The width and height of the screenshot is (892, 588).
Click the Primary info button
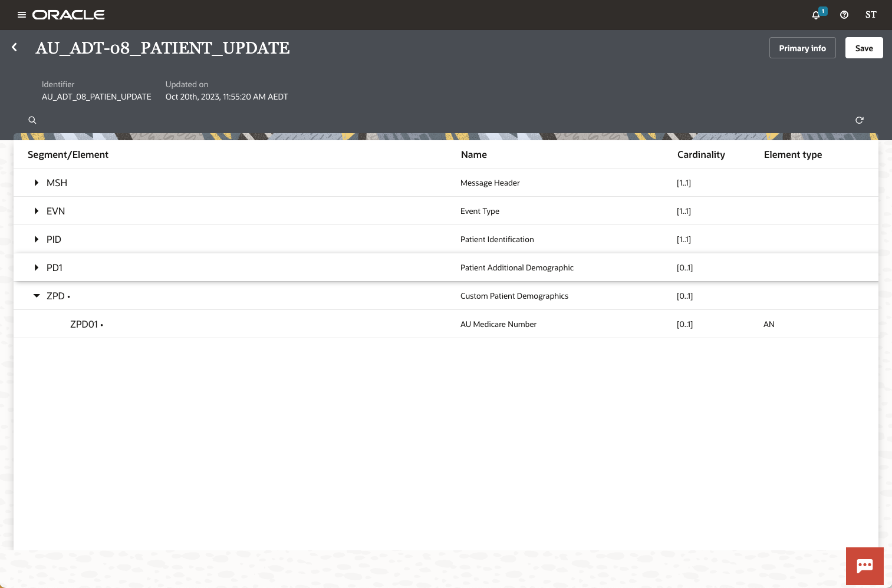(x=802, y=48)
